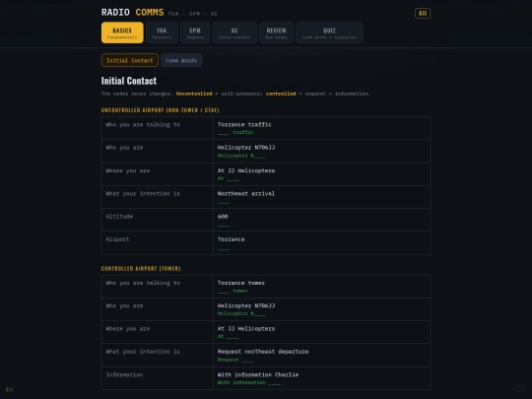Open the QUIZ tab

click(x=329, y=33)
